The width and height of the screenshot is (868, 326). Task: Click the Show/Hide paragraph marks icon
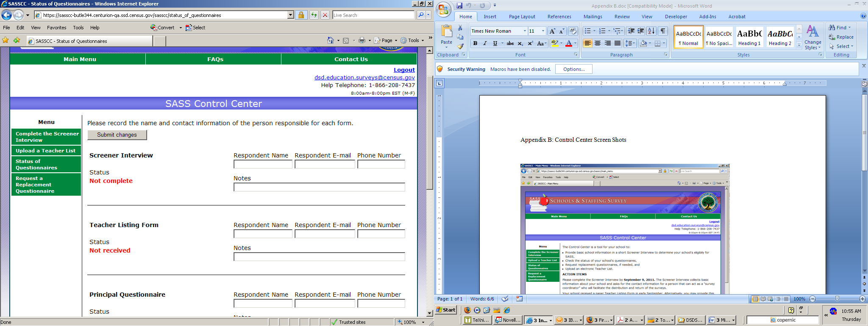(663, 31)
